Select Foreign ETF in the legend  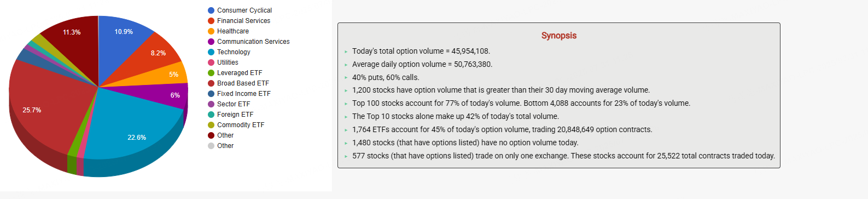(x=231, y=115)
